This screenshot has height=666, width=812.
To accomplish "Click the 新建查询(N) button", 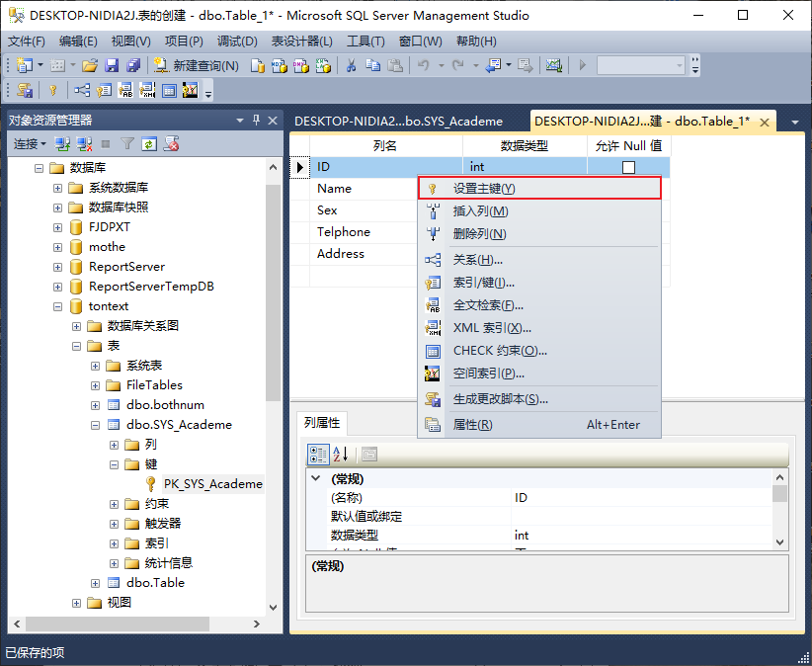I will 197,65.
